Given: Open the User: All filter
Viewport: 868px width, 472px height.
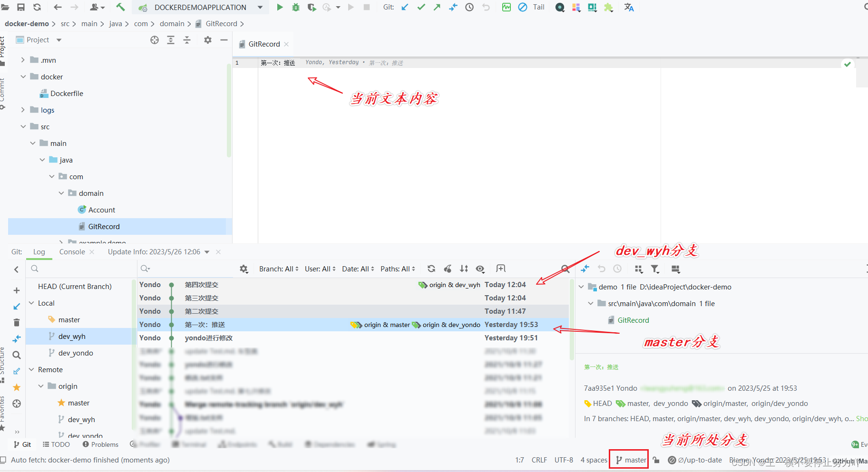Looking at the screenshot, I should coord(320,269).
